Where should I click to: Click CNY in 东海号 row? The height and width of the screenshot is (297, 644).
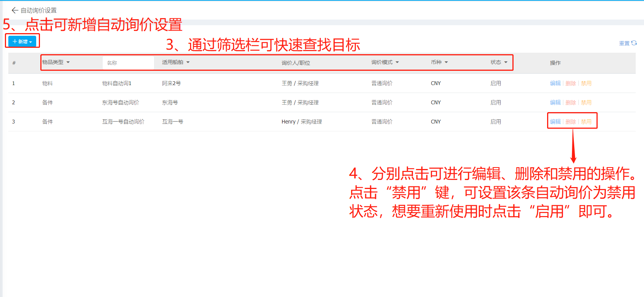point(436,102)
